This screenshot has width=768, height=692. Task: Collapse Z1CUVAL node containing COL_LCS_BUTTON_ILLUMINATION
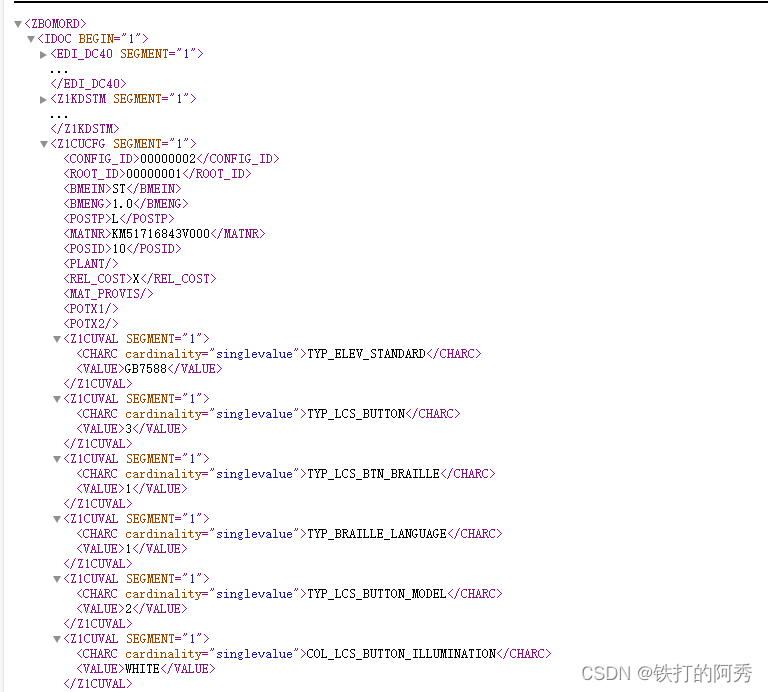[57, 639]
